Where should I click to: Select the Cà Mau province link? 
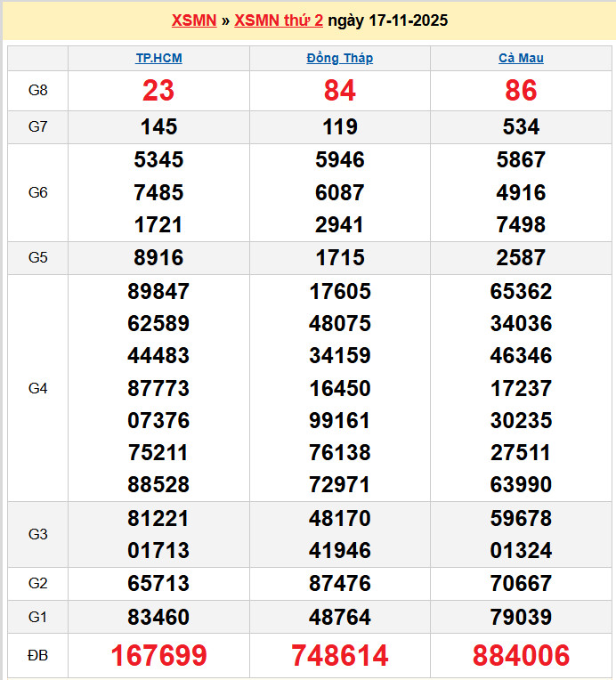(x=521, y=59)
